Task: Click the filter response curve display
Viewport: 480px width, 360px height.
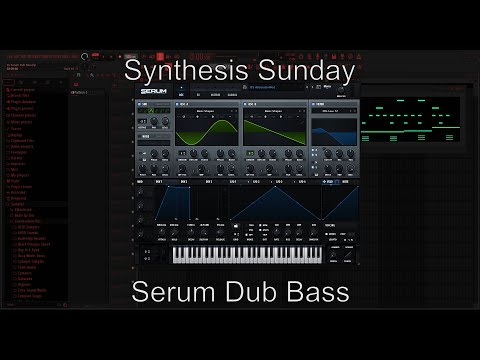Action: [x=334, y=132]
